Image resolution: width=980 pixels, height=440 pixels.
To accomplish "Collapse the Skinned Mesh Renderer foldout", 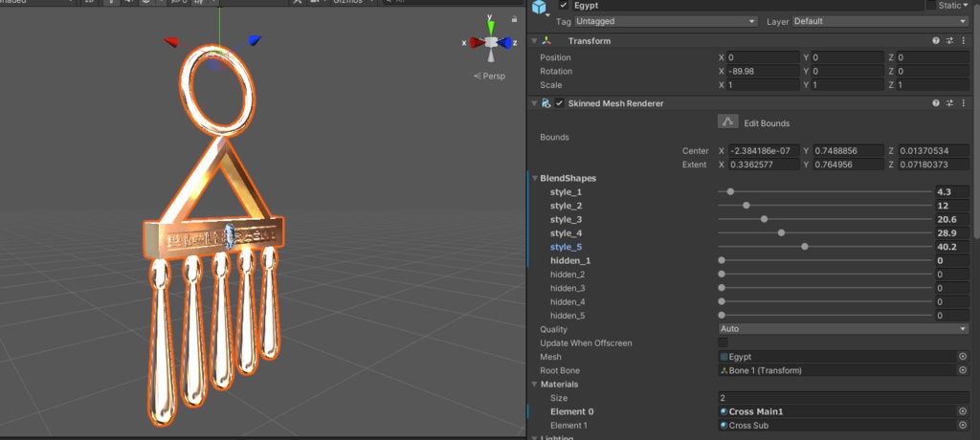I will click(x=534, y=103).
